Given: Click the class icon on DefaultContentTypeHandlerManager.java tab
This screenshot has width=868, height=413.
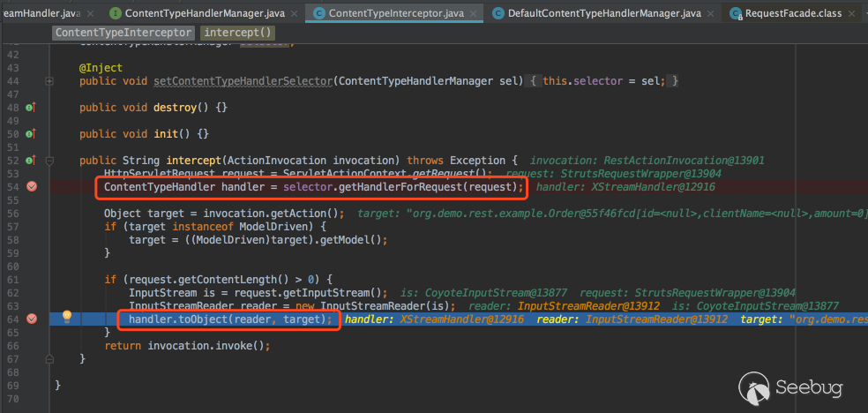Looking at the screenshot, I should 498,12.
